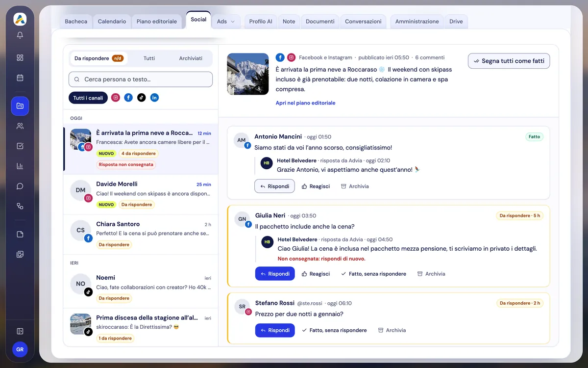This screenshot has height=368, width=588.
Task: Click the Instagram icon in post header
Action: pyautogui.click(x=291, y=57)
